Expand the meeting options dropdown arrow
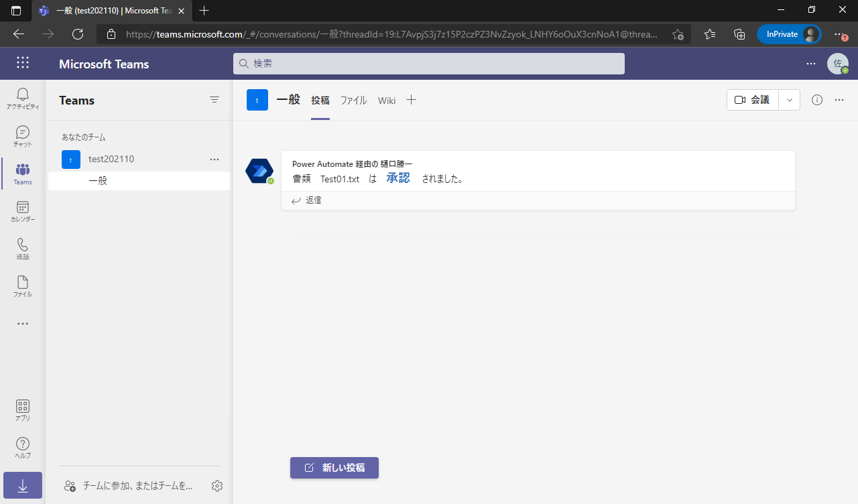The width and height of the screenshot is (858, 504). click(x=789, y=100)
